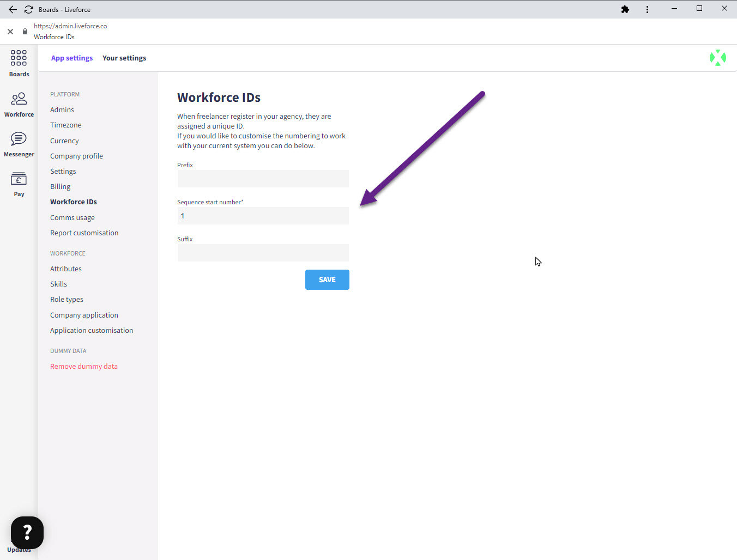Go to Role types settings

click(x=67, y=300)
